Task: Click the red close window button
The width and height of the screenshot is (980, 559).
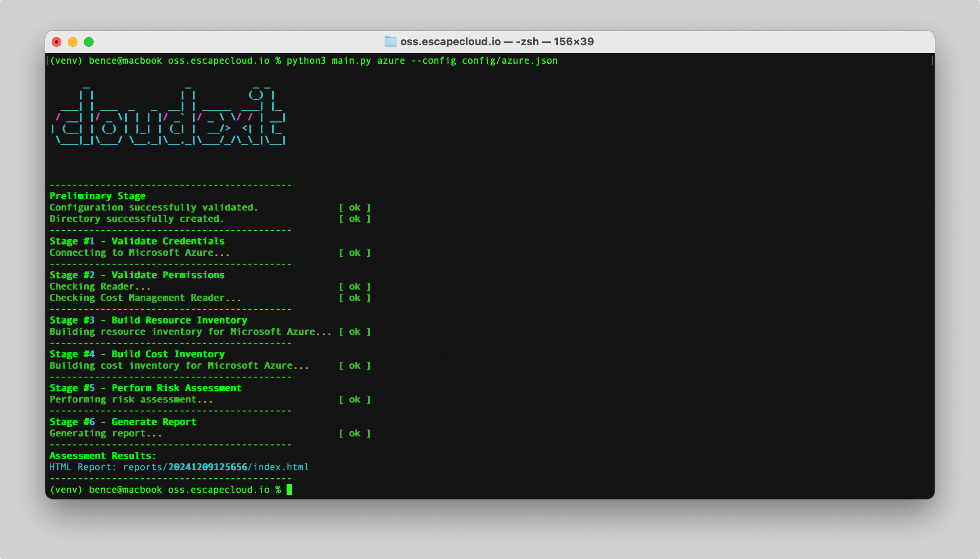Action: pos(57,42)
